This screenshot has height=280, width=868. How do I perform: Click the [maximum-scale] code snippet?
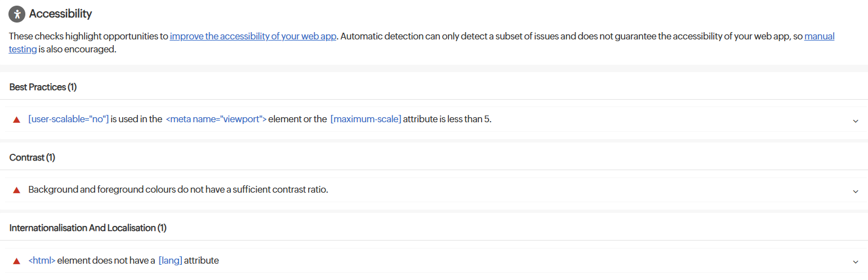(366, 119)
